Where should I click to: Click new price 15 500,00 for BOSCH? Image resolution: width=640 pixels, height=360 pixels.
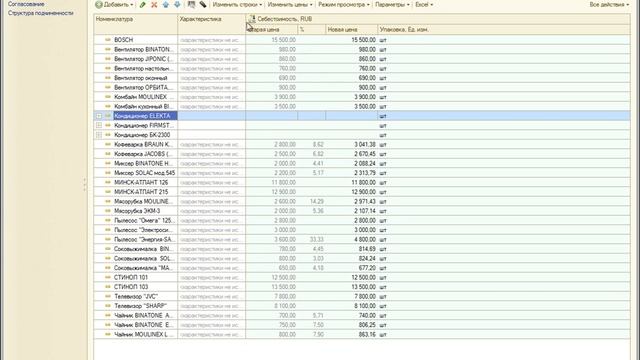tap(363, 40)
